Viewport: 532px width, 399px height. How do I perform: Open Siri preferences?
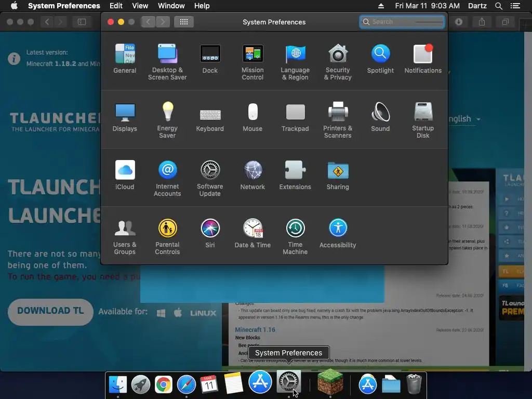[x=210, y=233]
